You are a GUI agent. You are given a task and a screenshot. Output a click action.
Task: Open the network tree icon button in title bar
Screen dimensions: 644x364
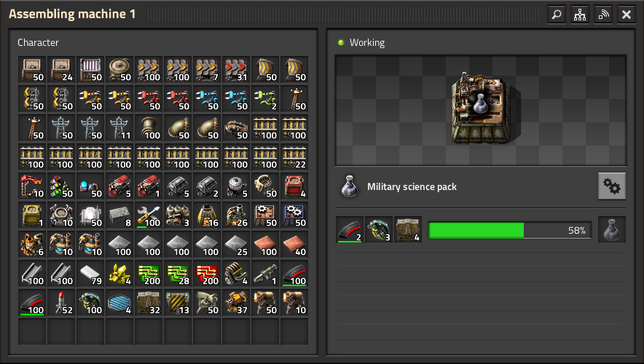click(x=580, y=15)
